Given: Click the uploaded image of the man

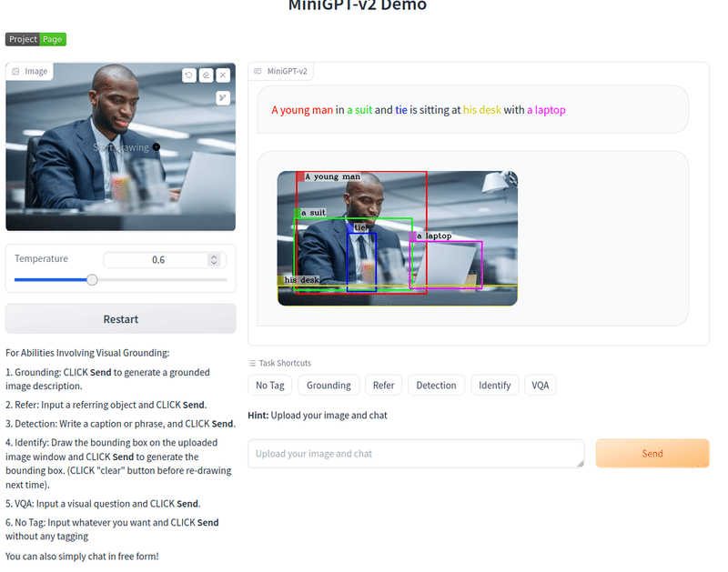Looking at the screenshot, I should click(120, 146).
